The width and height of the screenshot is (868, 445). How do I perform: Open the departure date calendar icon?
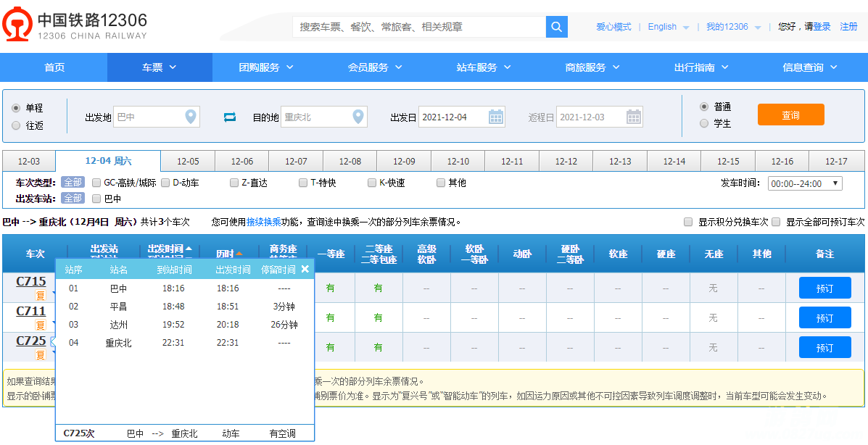pyautogui.click(x=496, y=117)
